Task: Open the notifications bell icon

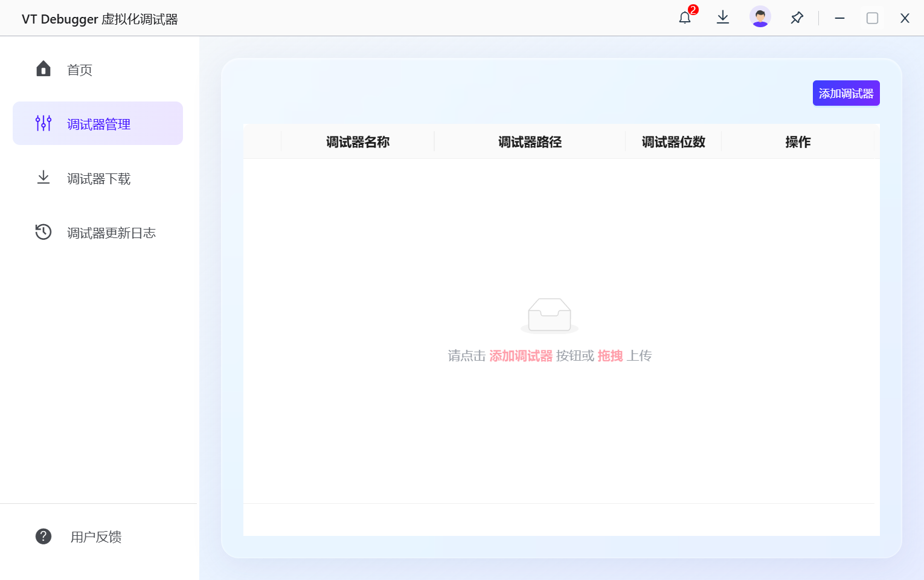Action: (685, 18)
